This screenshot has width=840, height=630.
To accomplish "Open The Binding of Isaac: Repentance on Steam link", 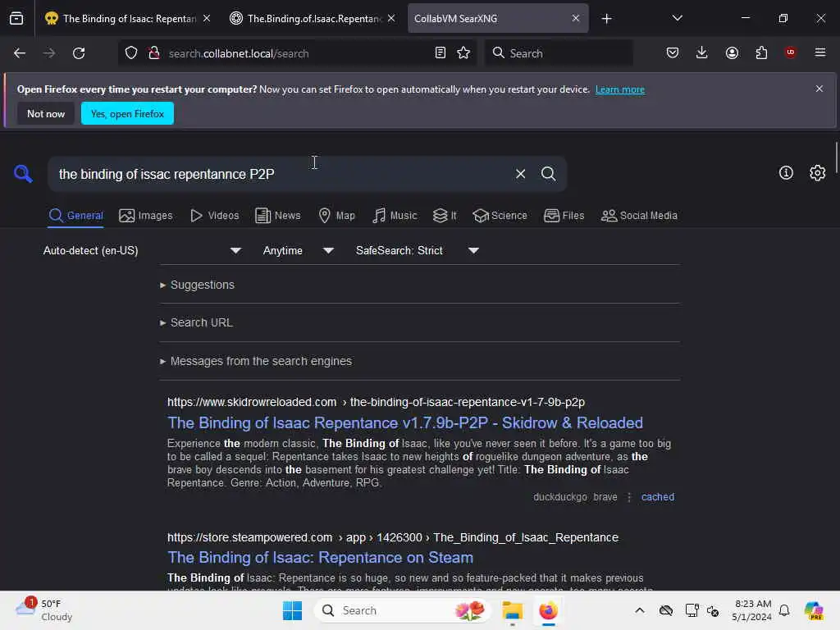I will (x=321, y=557).
